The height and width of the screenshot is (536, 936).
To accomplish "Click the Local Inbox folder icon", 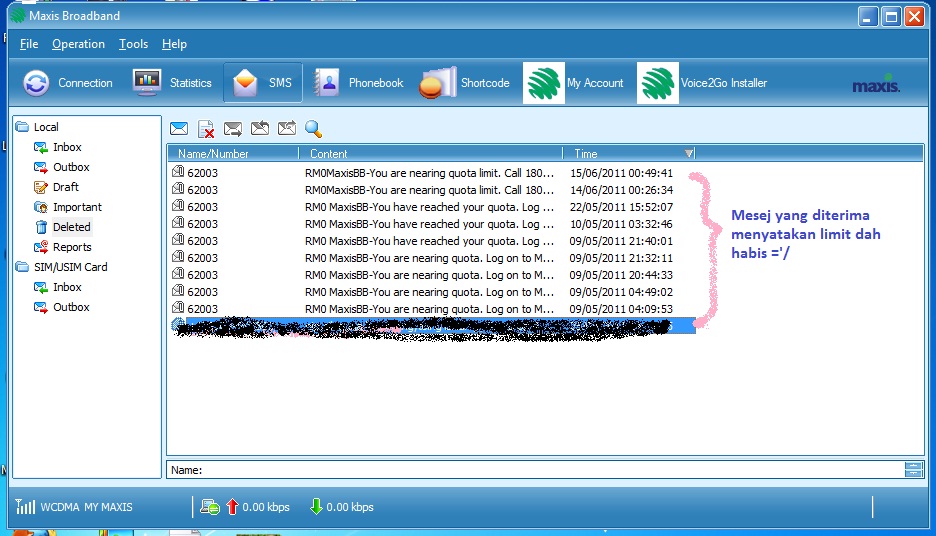I will point(41,147).
